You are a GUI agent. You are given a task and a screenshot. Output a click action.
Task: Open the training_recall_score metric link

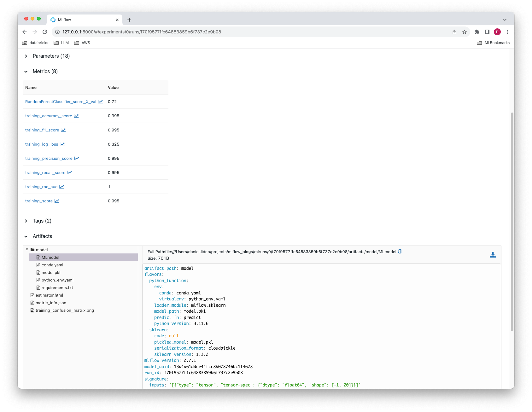click(x=45, y=172)
